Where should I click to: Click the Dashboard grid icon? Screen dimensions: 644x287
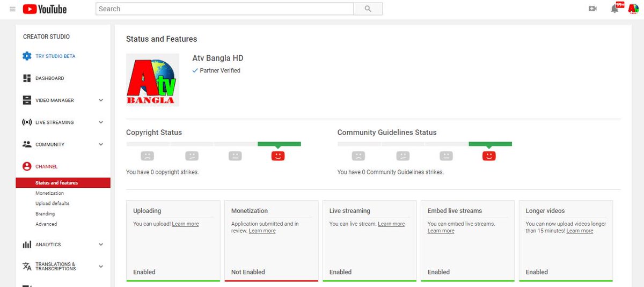(27, 78)
